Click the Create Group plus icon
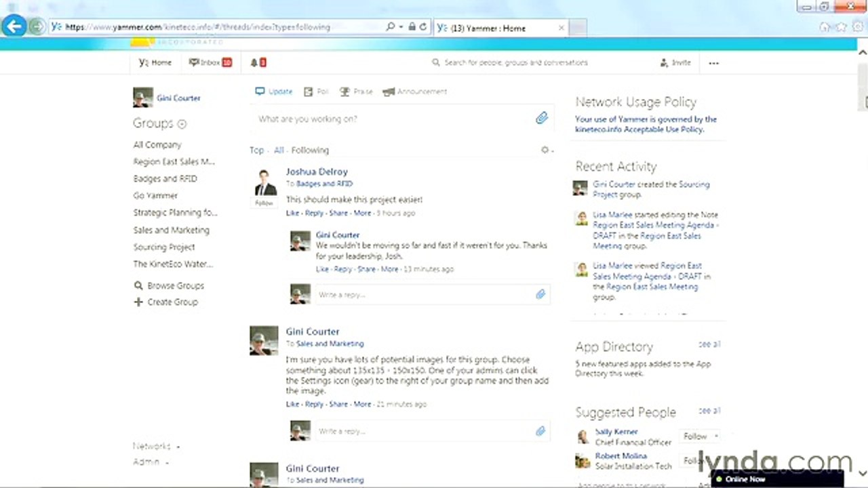Screen dimensions: 868x488 tap(138, 302)
